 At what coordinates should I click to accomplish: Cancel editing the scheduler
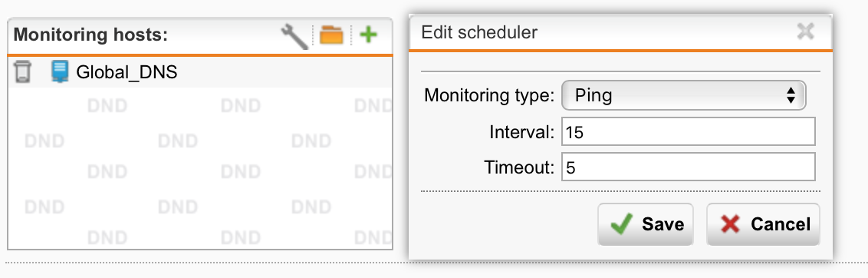pyautogui.click(x=763, y=224)
